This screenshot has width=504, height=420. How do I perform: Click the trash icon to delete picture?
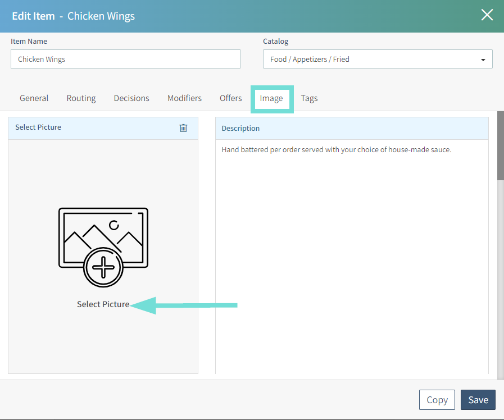point(183,128)
